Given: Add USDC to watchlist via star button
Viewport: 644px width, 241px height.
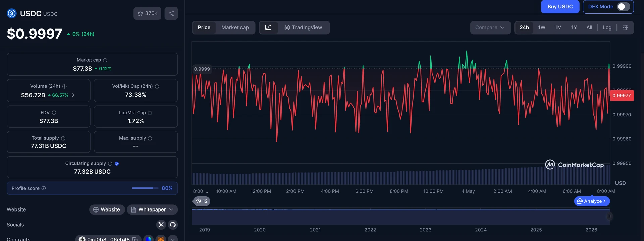Looking at the screenshot, I should click(147, 13).
